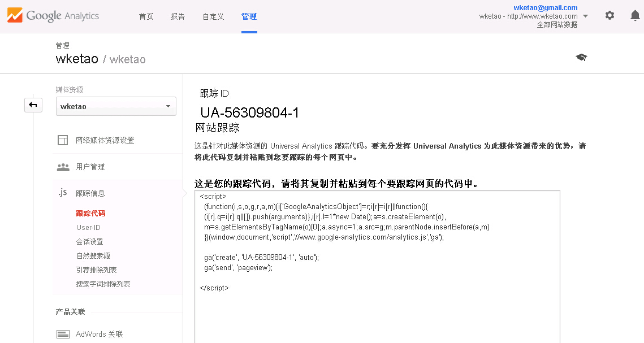Select 引荐排除列表 submenu item
Viewport: 644px width, 343px height.
point(97,270)
